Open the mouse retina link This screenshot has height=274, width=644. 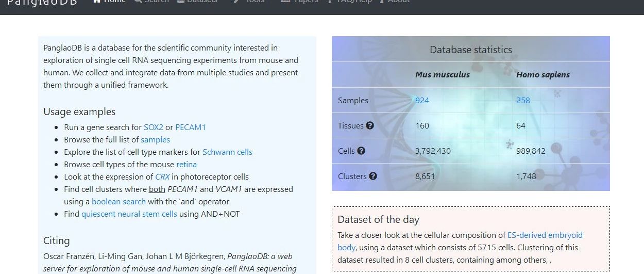(x=187, y=165)
